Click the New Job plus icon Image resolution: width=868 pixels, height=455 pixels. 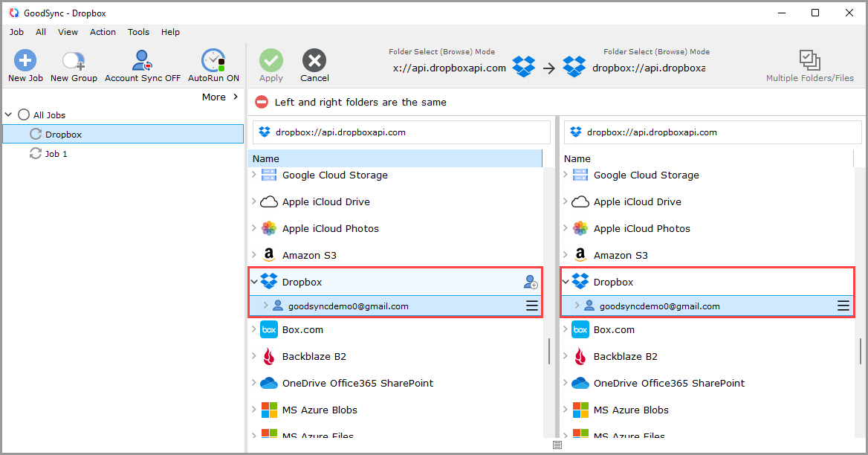(25, 60)
